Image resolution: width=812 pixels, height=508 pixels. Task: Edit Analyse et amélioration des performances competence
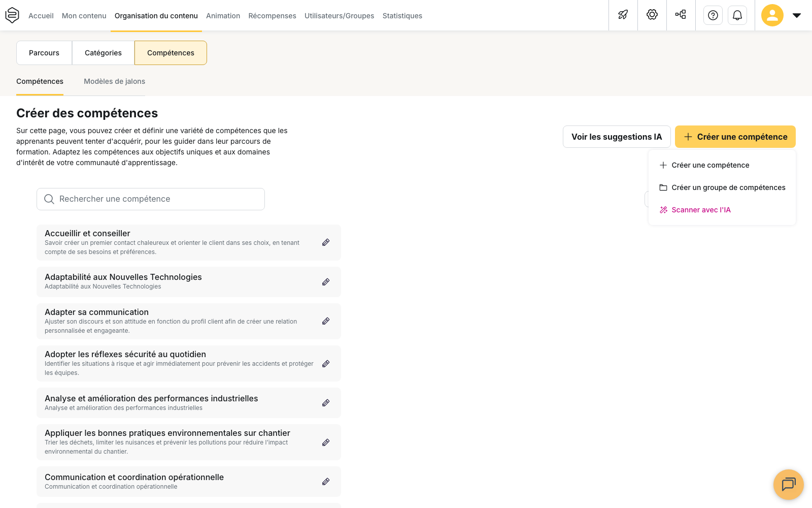pos(326,403)
